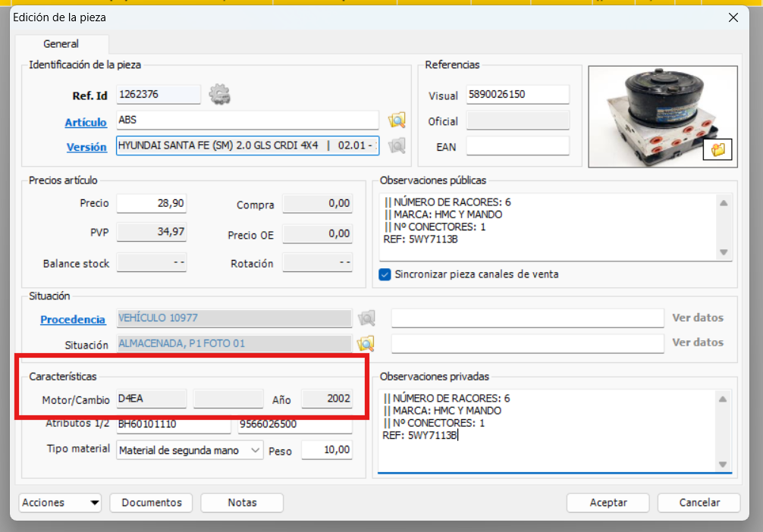This screenshot has height=532, width=763.
Task: Open the Procedencia magnifier search icon
Action: (366, 318)
